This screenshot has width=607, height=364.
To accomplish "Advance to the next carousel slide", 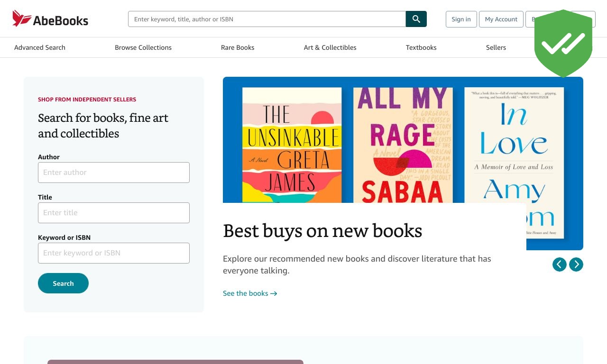I will 576,264.
